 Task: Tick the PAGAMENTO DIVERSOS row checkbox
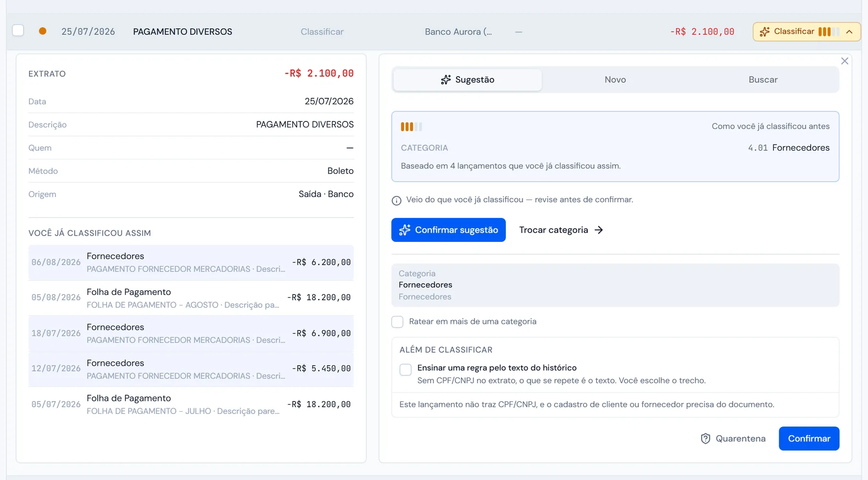pyautogui.click(x=18, y=30)
